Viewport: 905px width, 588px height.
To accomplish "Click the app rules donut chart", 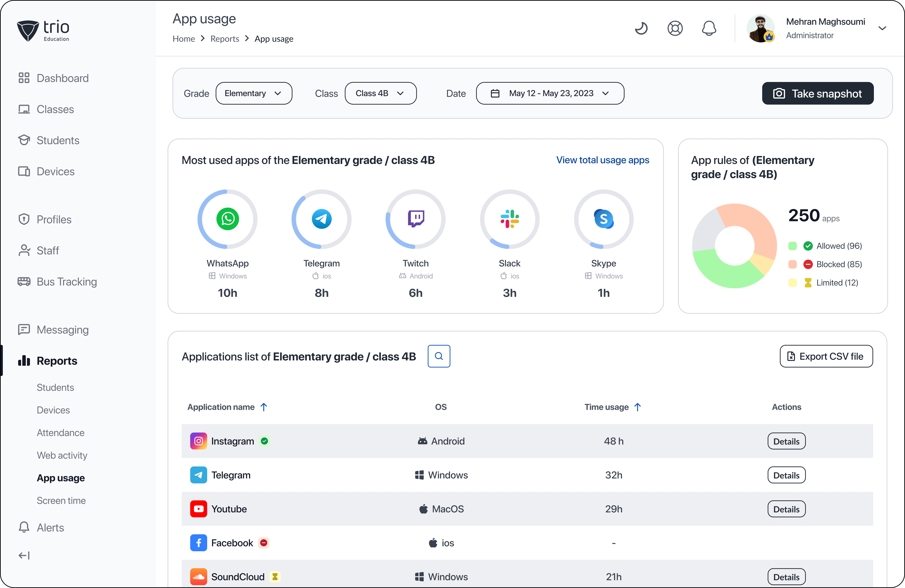I will 734,246.
